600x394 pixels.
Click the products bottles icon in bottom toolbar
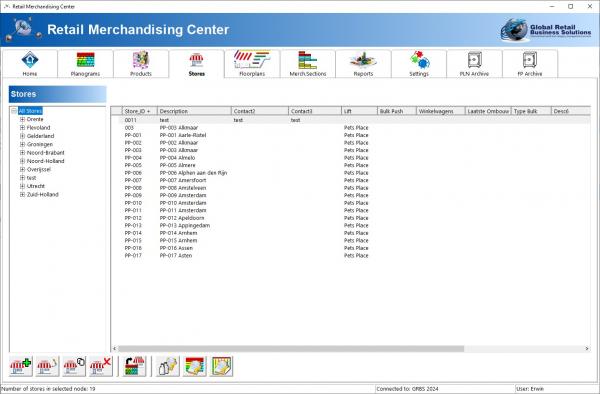(x=168, y=366)
